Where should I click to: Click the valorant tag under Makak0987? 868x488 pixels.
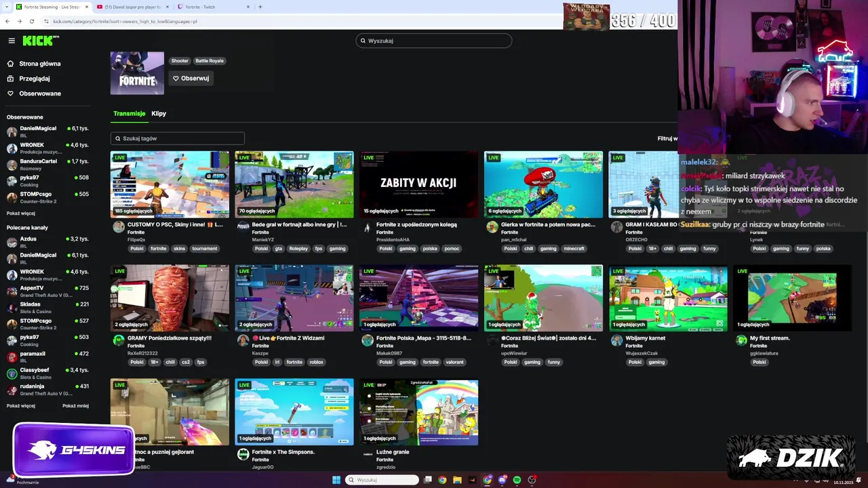[x=455, y=362]
